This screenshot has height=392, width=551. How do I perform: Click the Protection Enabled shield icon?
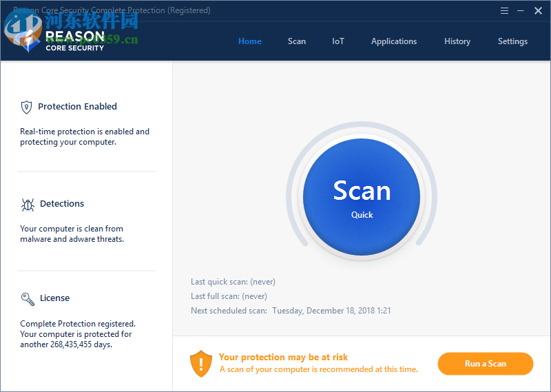(26, 107)
